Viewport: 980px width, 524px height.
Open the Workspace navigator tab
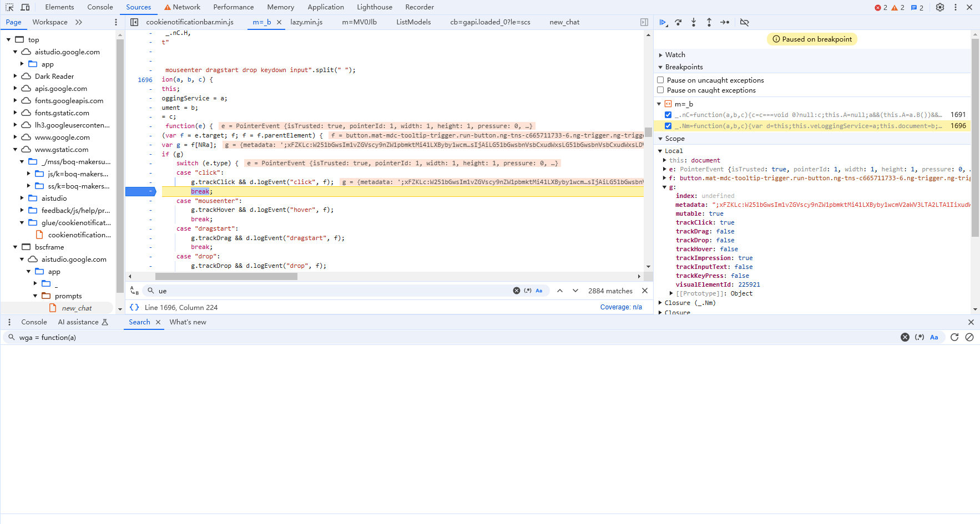pos(50,22)
